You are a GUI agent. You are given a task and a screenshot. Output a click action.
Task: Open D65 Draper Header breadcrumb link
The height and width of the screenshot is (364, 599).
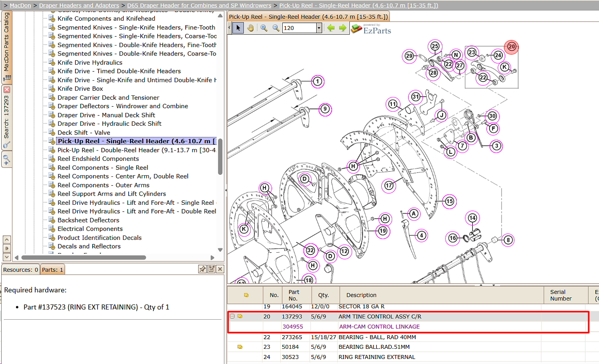[199, 6]
